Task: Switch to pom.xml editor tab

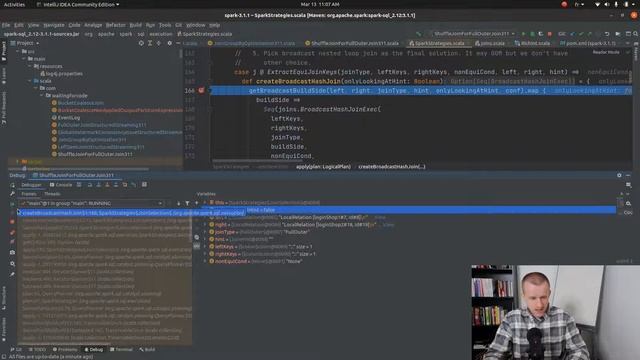Action: tap(590, 43)
